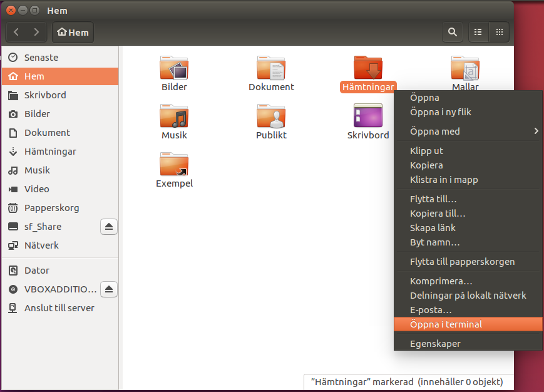
Task: Go back with the left arrow button
Action: [16, 33]
